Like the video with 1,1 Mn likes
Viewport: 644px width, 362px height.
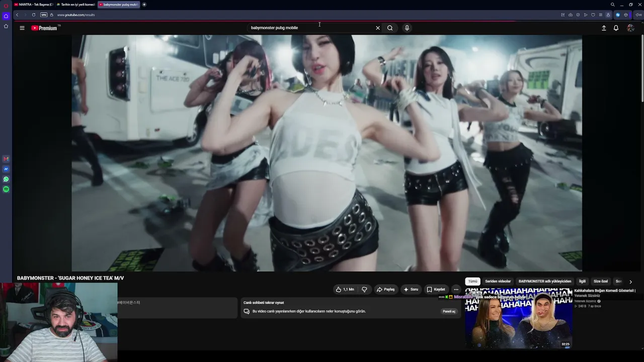pyautogui.click(x=345, y=290)
